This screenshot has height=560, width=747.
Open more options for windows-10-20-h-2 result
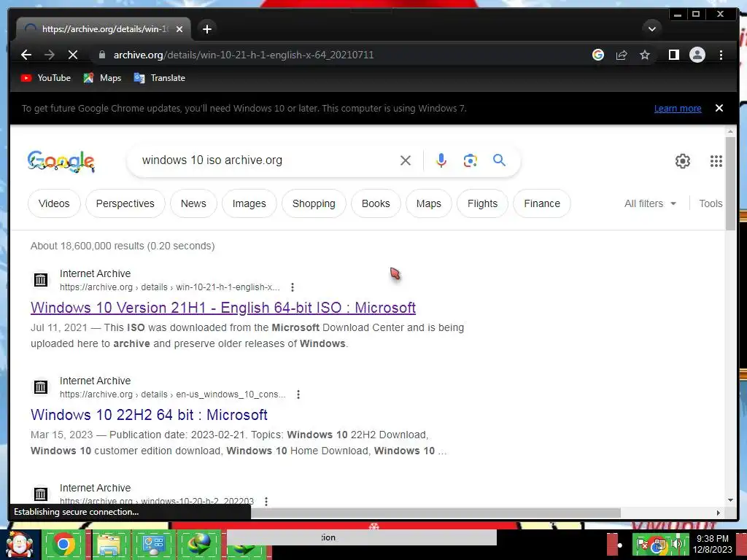click(266, 501)
